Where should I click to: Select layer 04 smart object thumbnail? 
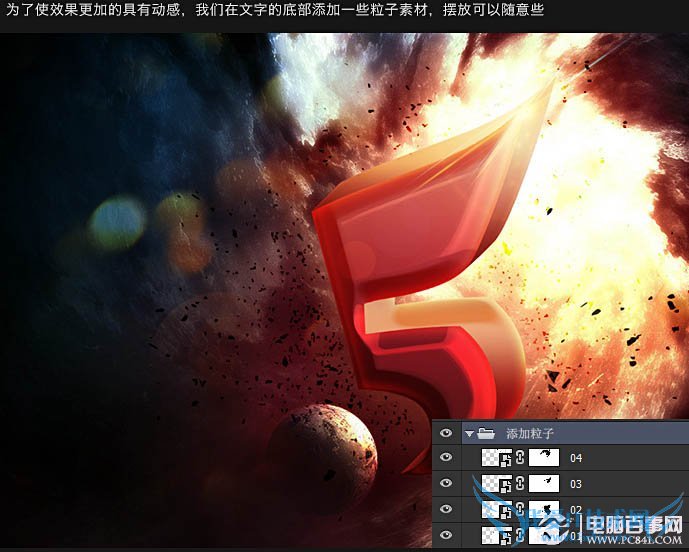497,458
